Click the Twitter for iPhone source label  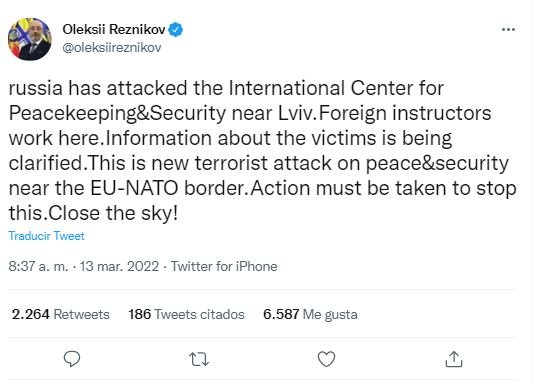pos(224,266)
